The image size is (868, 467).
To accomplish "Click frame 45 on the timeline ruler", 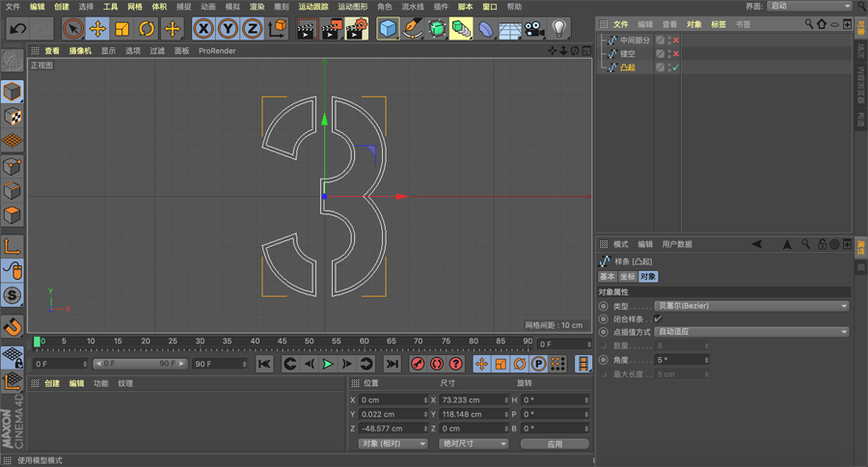I will [281, 342].
